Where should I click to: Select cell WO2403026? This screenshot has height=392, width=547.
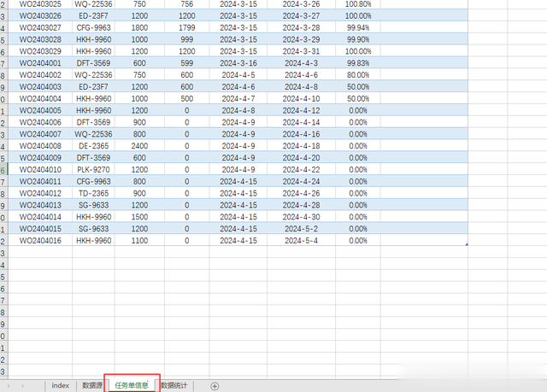click(40, 15)
